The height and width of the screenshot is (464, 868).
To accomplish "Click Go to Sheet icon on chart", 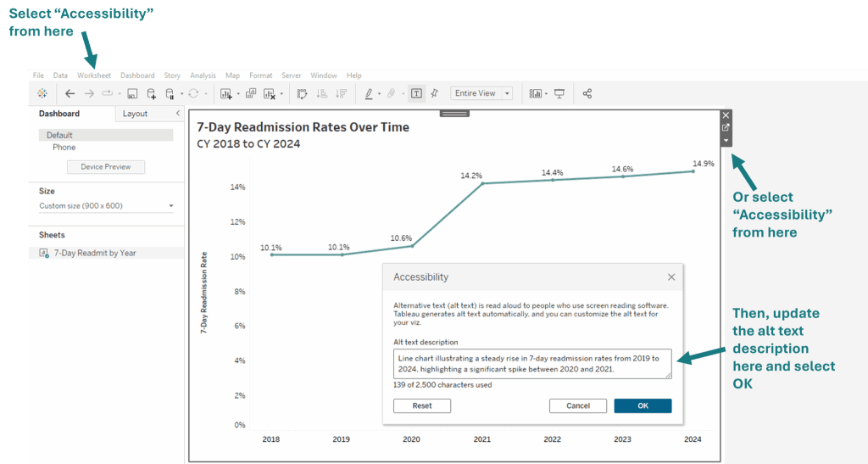I will pos(726,127).
